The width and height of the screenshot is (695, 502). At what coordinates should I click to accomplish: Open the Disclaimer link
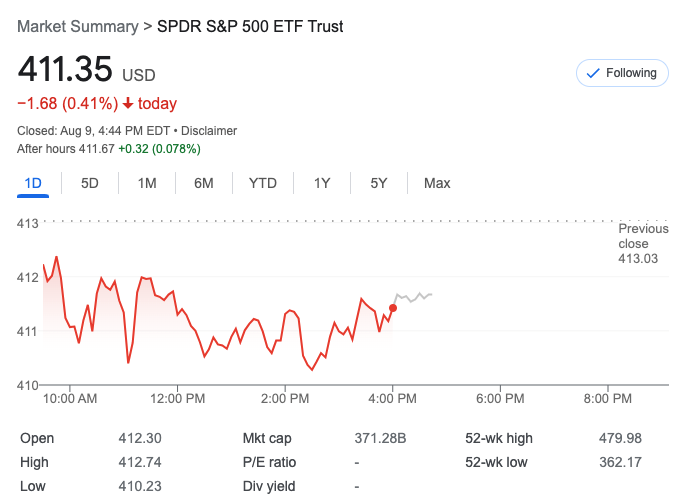[210, 131]
